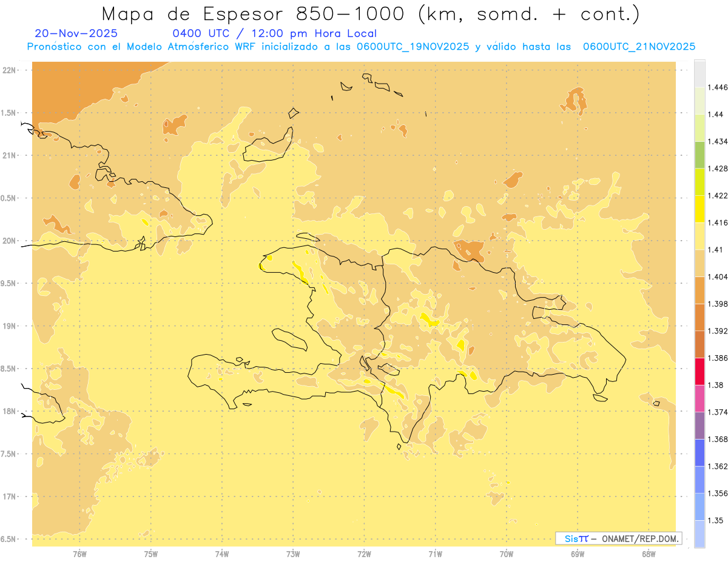Select the 1.416 legend value

click(x=718, y=222)
